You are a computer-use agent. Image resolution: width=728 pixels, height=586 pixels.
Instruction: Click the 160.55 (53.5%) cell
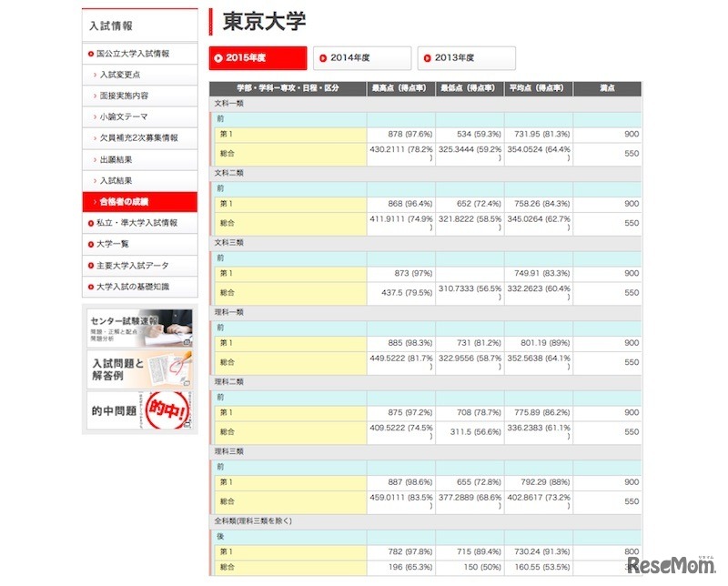tap(538, 568)
